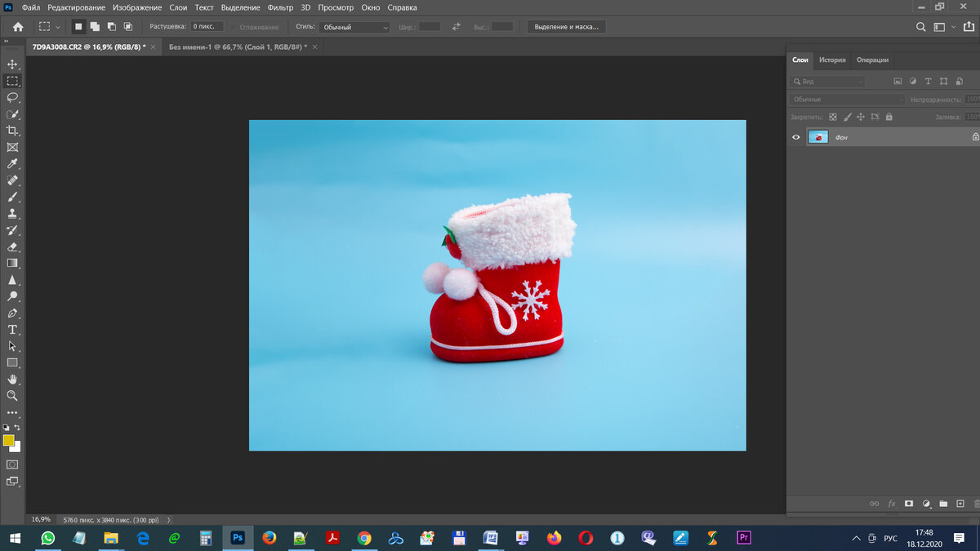The height and width of the screenshot is (551, 980).
Task: Select the Pen tool
Action: pos(12,313)
